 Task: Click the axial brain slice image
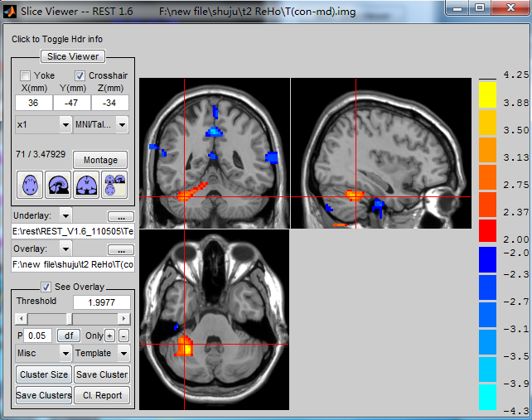point(215,320)
